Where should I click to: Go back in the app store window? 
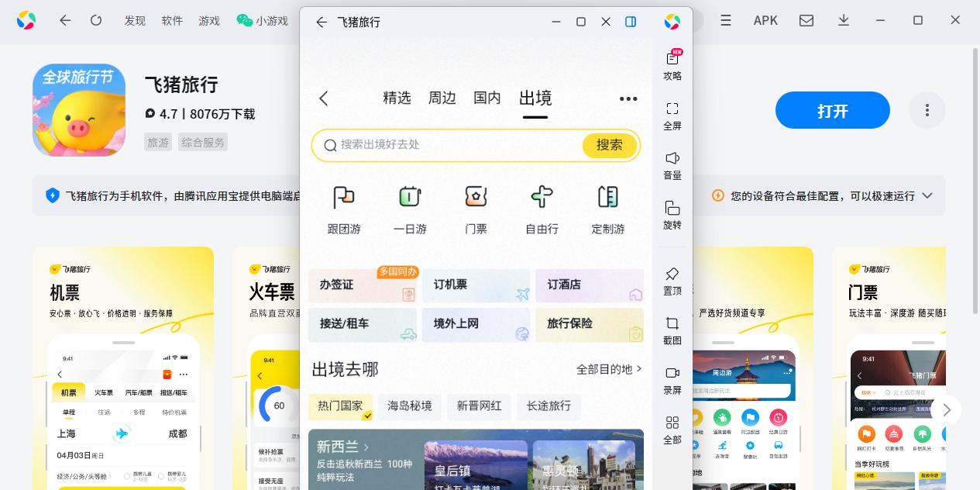coord(65,21)
